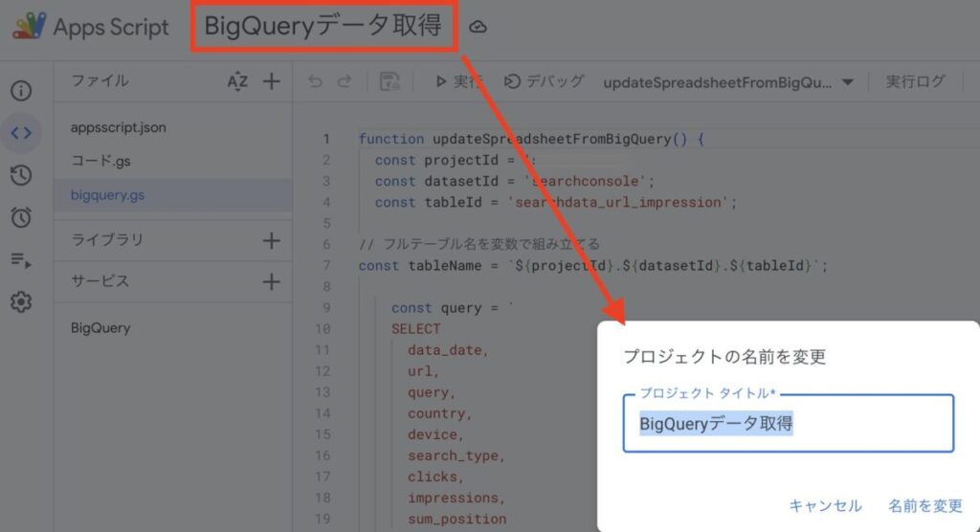Click the data_date column in query
This screenshot has width=980, height=532.
448,350
